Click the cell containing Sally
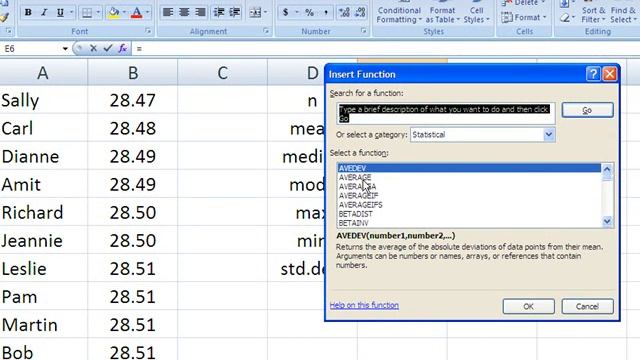 43,100
